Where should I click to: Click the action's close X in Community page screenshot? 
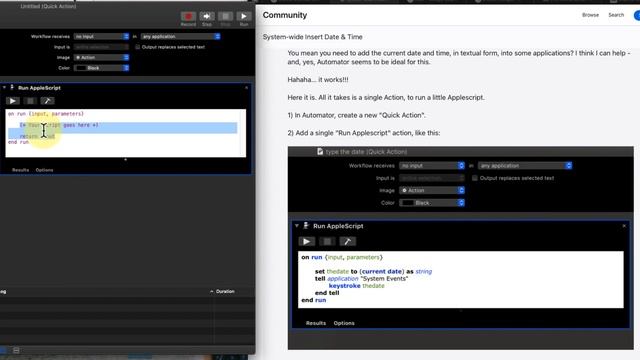(x=624, y=226)
